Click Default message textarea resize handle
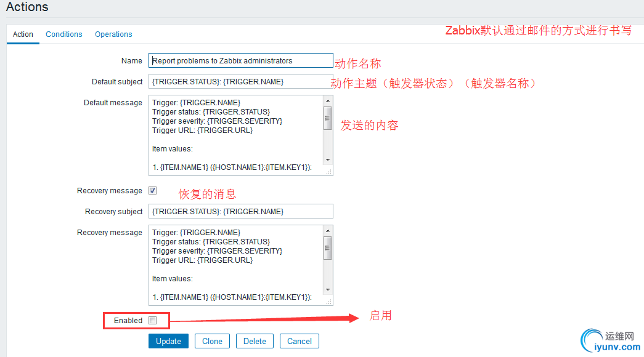Image resolution: width=644 pixels, height=357 pixels. coord(328,172)
